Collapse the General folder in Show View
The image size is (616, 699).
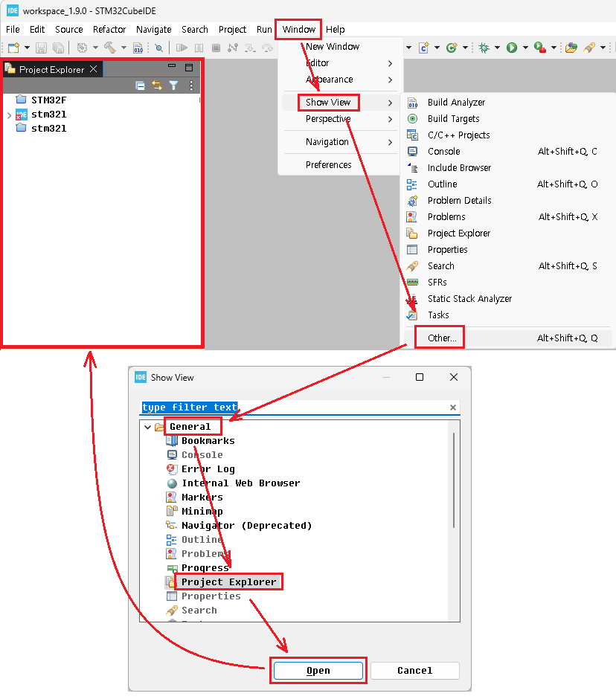pyautogui.click(x=147, y=427)
